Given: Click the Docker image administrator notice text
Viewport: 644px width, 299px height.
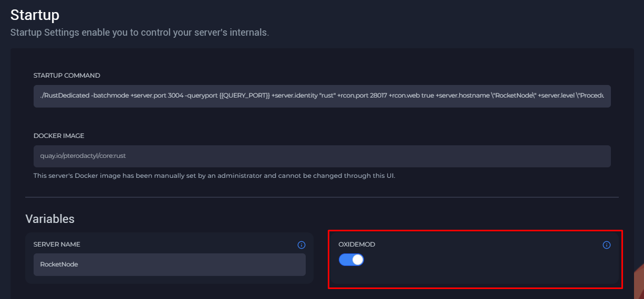Looking at the screenshot, I should click(x=214, y=176).
